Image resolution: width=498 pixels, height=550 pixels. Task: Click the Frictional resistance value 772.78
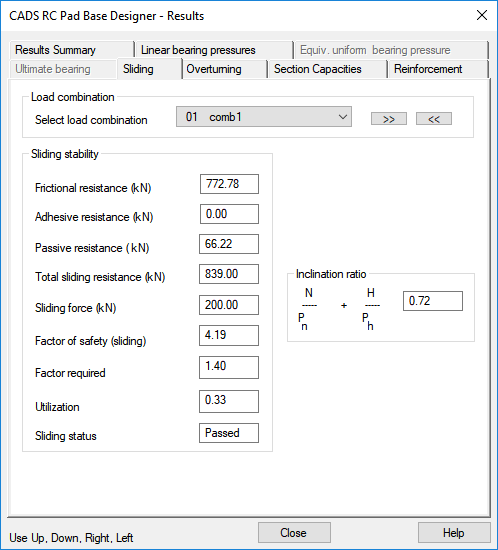click(x=229, y=184)
